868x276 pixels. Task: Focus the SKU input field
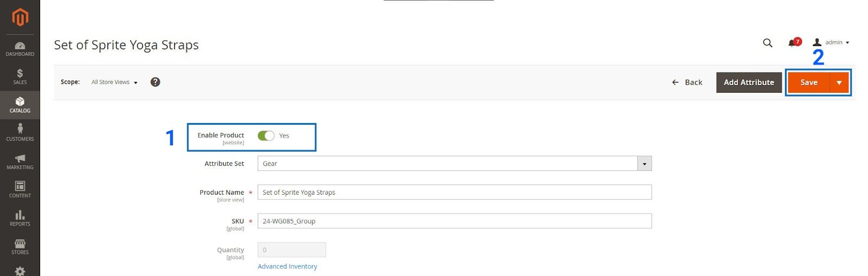tap(455, 221)
